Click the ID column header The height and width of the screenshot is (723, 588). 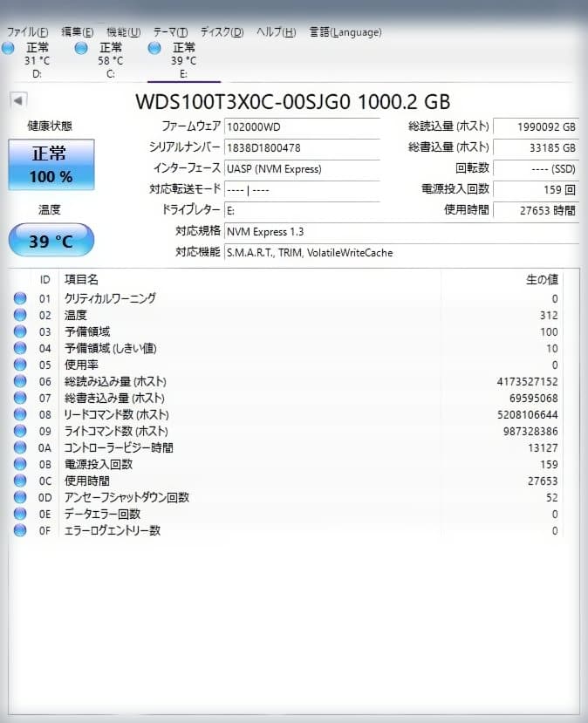(x=44, y=280)
